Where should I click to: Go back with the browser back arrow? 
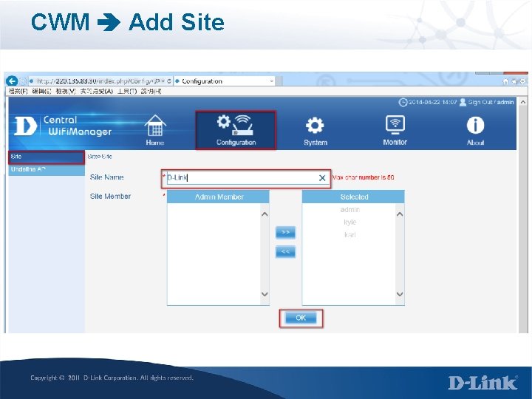(12, 81)
